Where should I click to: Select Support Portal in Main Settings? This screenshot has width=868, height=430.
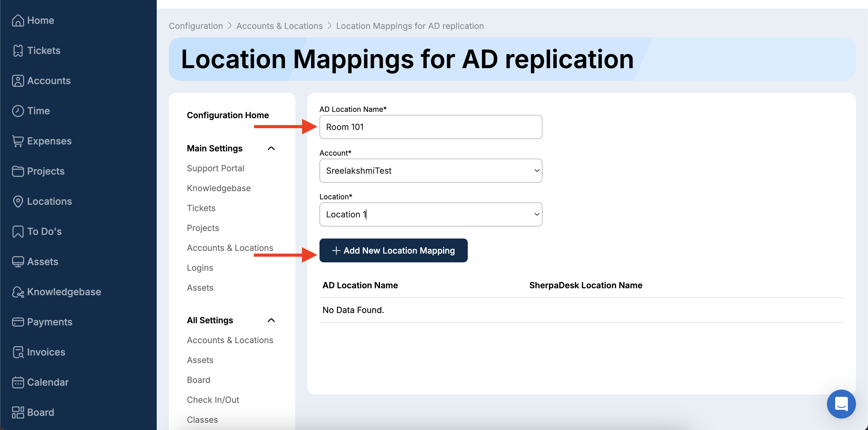point(215,168)
